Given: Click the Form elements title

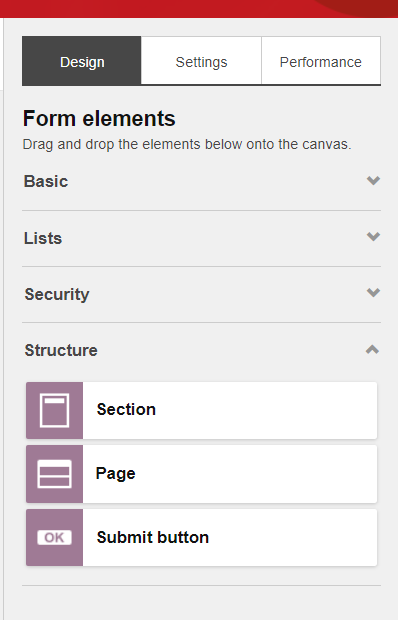Looking at the screenshot, I should click(99, 118).
